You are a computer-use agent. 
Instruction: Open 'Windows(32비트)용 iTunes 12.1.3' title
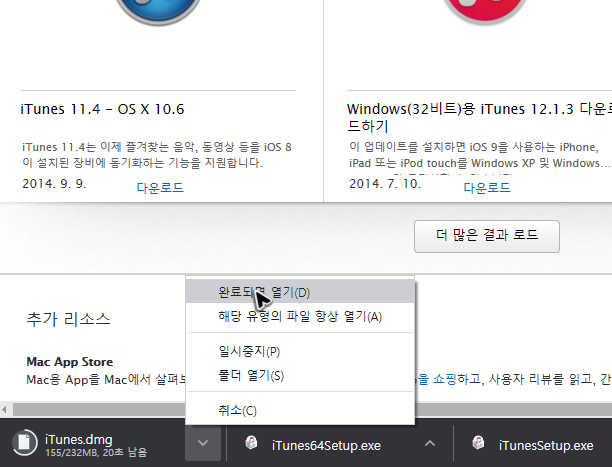coord(479,117)
